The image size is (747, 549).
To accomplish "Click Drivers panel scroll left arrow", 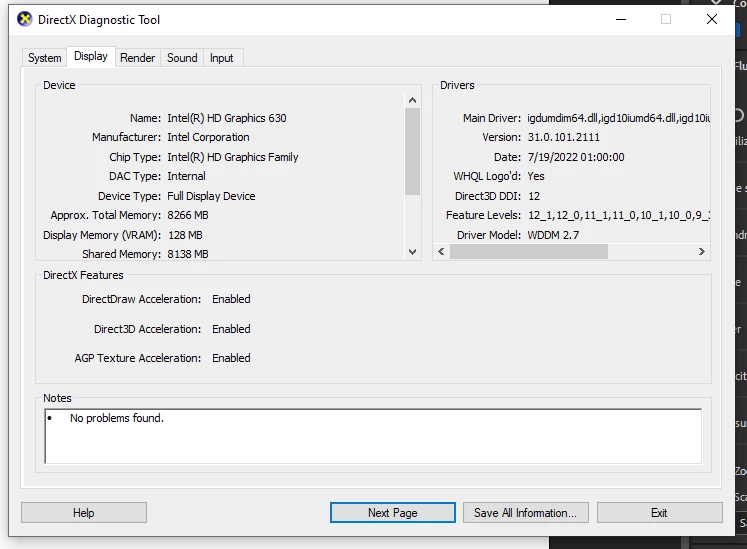I will click(x=441, y=252).
